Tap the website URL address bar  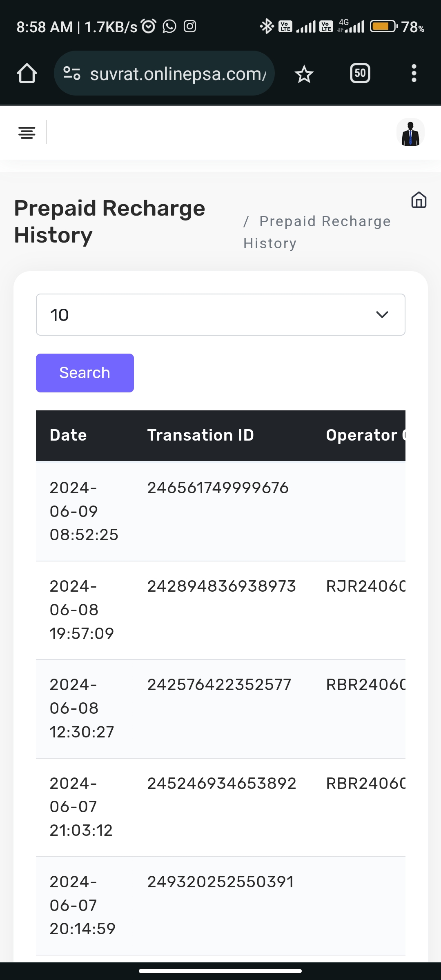(x=178, y=74)
